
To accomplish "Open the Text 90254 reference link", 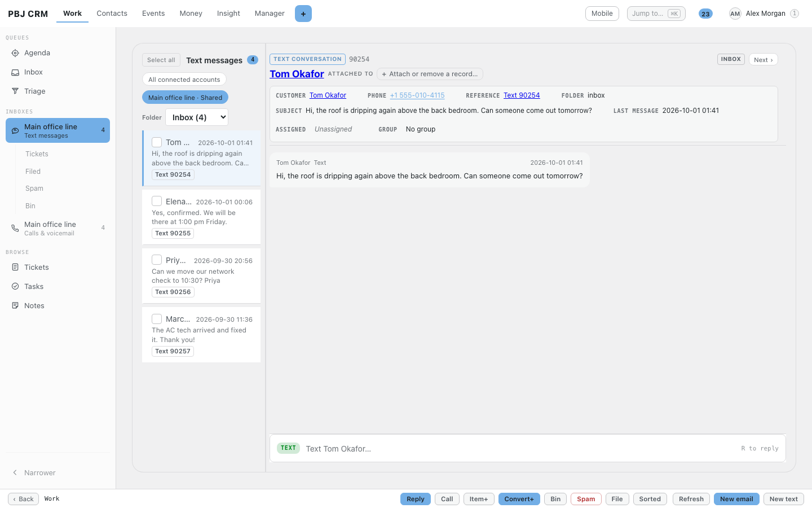I will point(522,95).
